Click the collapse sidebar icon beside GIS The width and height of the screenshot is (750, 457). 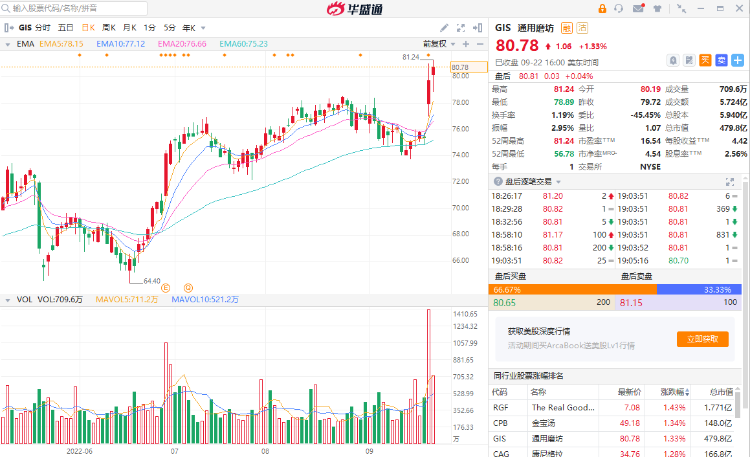click(8, 28)
